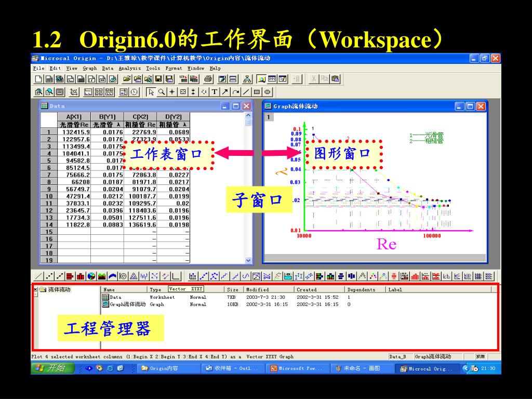Sort Project Explorer by Modified column
The image size is (532, 399).
pos(269,290)
